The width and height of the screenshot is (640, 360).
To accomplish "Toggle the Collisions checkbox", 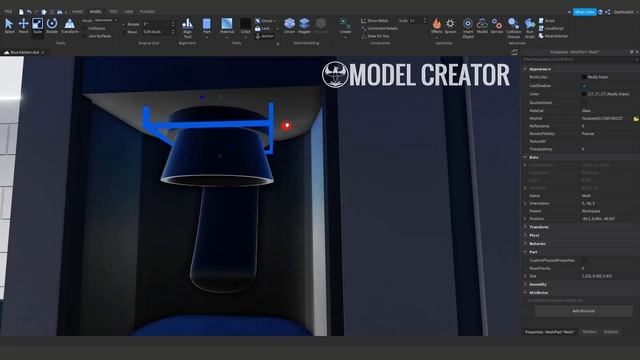I will (84, 28).
